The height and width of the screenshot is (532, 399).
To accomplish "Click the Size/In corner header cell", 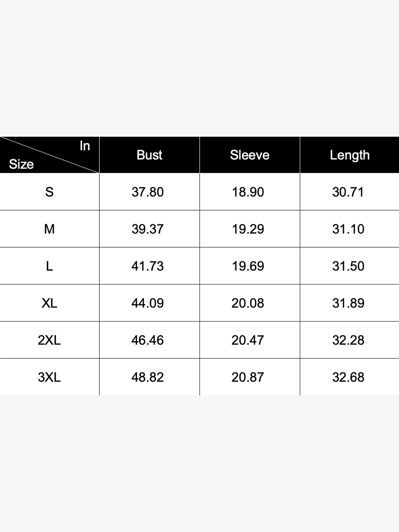I will tap(49, 155).
